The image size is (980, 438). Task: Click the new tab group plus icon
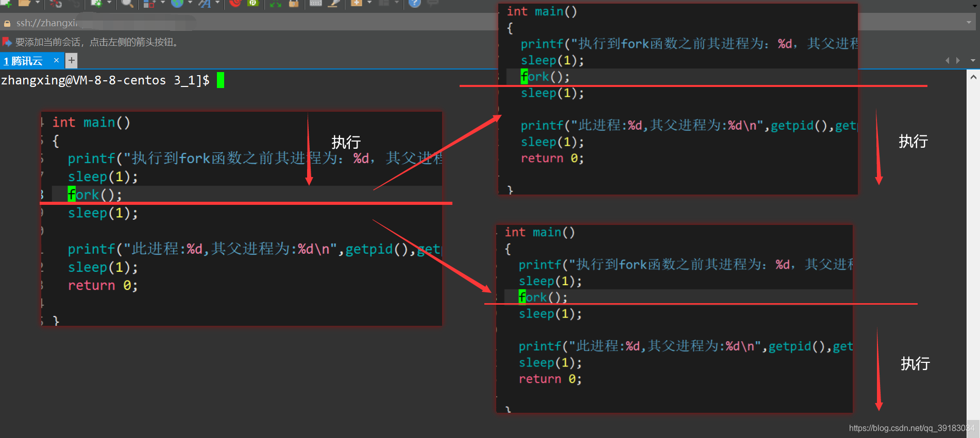click(356, 3)
